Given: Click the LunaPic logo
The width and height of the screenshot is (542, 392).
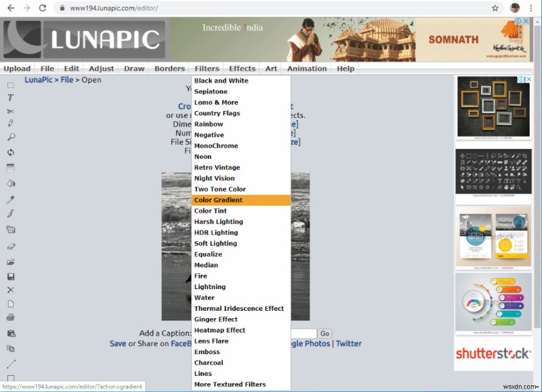Looking at the screenshot, I should pos(85,39).
